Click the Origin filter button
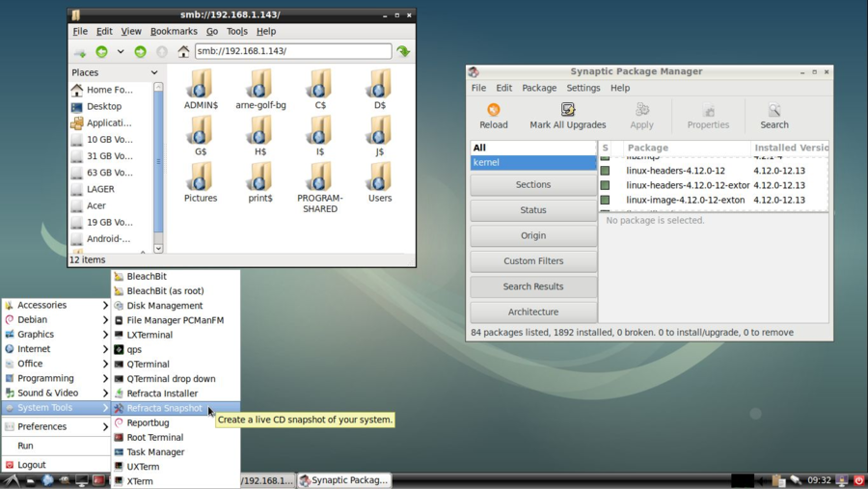Screen dimensions: 868x489 pos(533,236)
